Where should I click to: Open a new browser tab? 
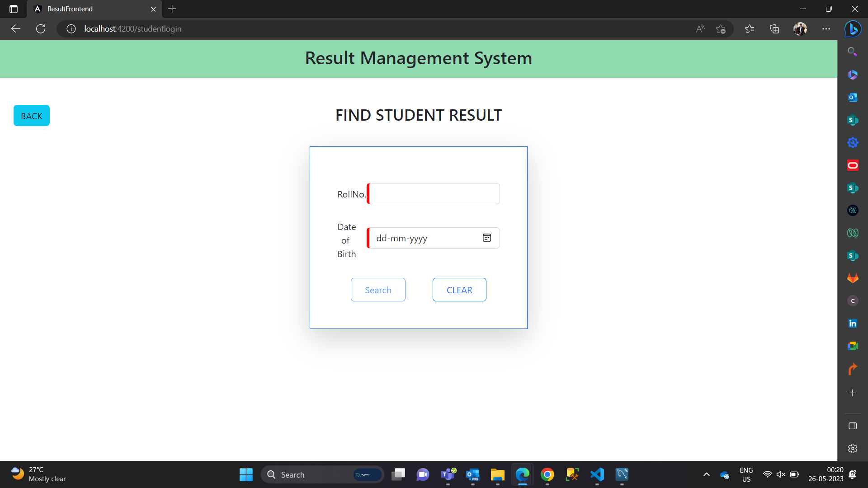pyautogui.click(x=172, y=9)
